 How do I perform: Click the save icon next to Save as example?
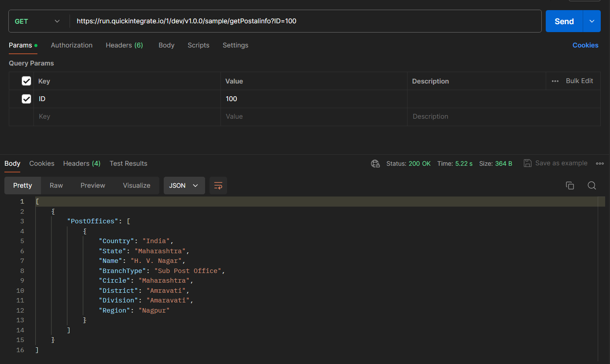click(528, 163)
